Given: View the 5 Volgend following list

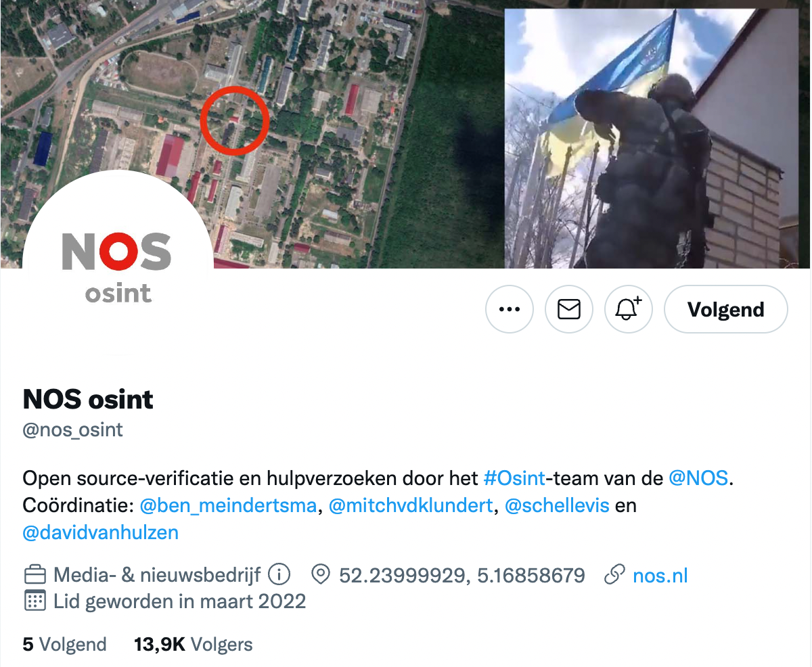Looking at the screenshot, I should [x=65, y=644].
